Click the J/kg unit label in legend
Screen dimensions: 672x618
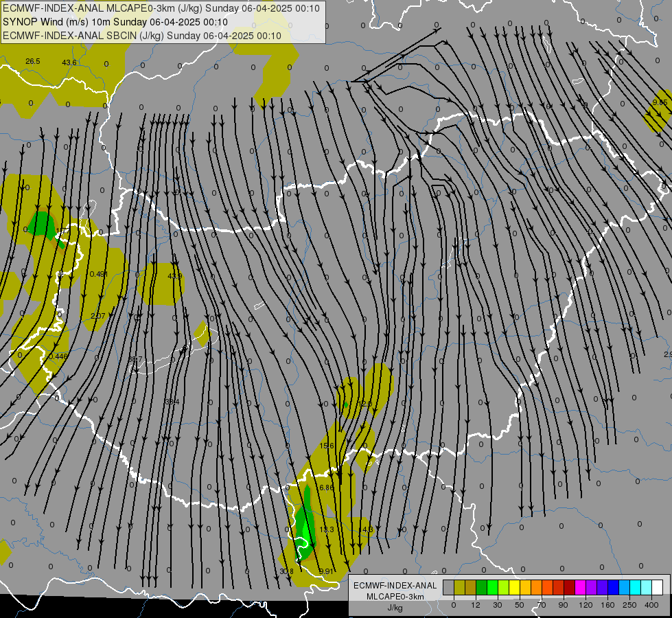pyautogui.click(x=395, y=608)
